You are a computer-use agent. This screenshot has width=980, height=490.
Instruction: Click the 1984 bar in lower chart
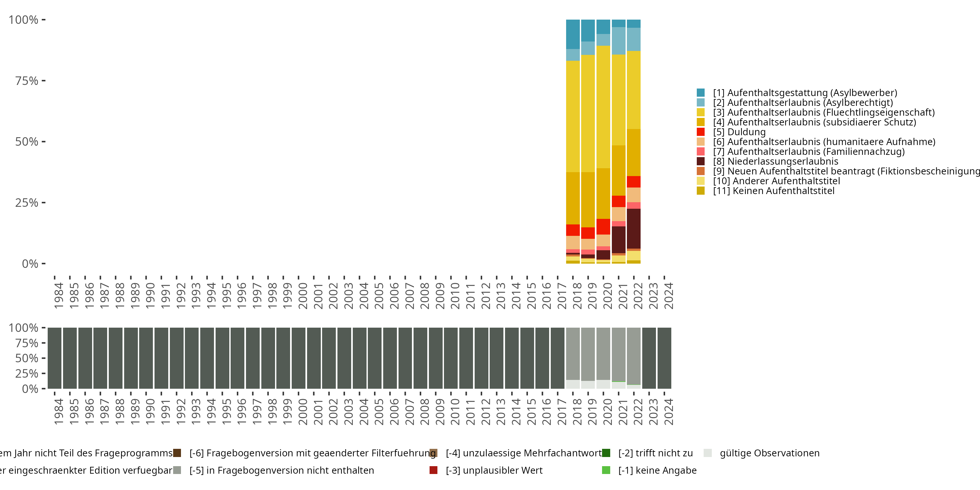[x=55, y=358]
